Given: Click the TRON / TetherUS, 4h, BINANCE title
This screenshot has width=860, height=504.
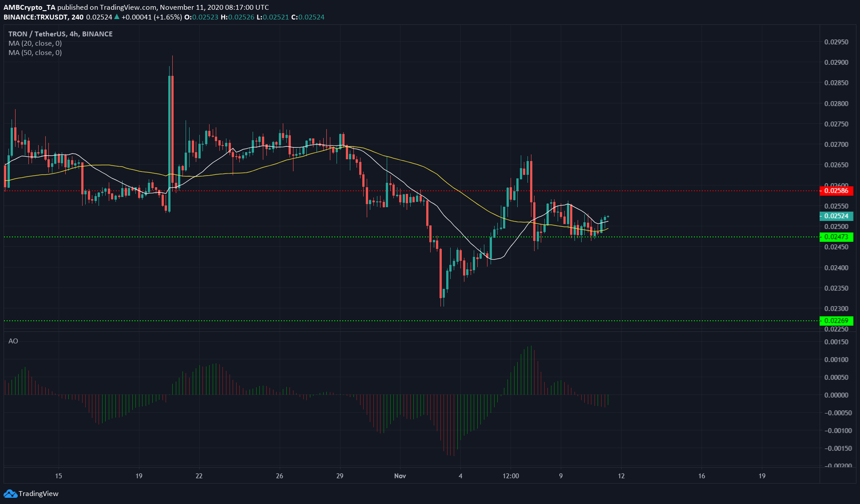Looking at the screenshot, I should coord(60,34).
